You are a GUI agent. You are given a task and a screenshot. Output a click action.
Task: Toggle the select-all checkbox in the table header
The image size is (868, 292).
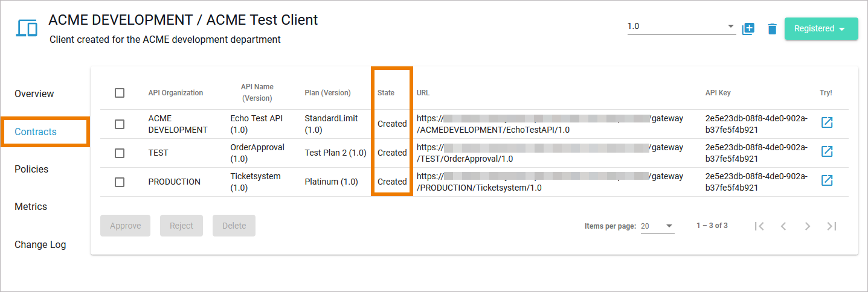click(x=120, y=93)
